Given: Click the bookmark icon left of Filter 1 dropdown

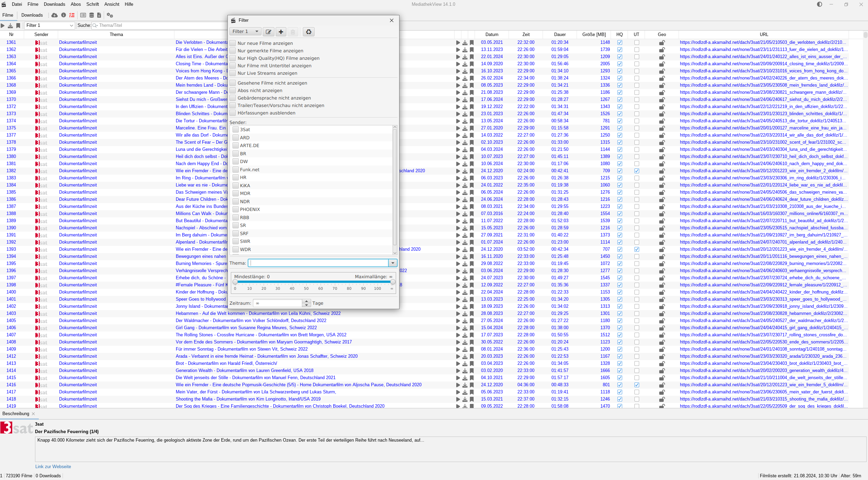Looking at the screenshot, I should click(18, 25).
